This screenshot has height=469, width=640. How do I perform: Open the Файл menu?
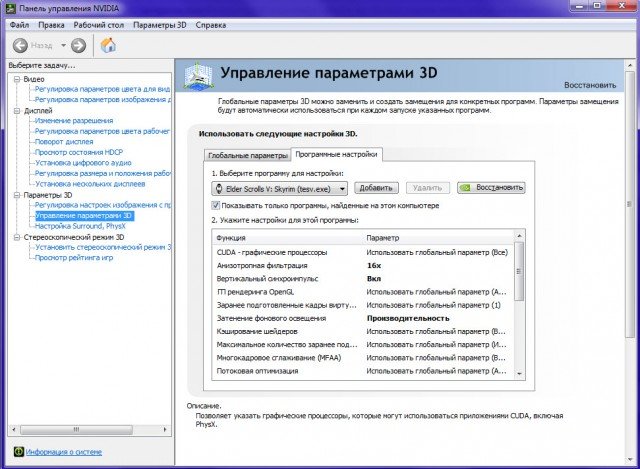tap(19, 25)
